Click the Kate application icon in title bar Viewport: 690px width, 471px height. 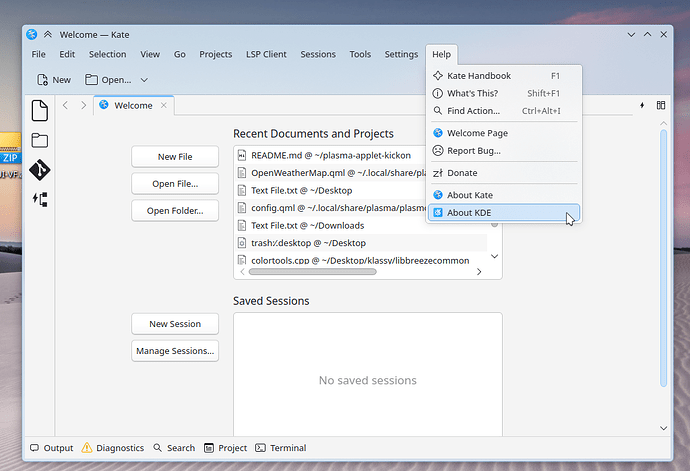32,34
